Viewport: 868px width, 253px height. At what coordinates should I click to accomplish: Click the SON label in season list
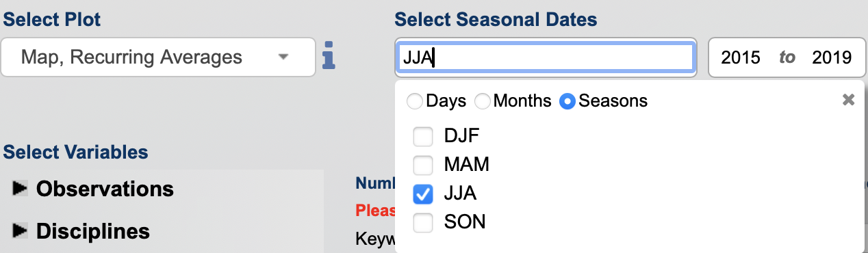pos(465,223)
